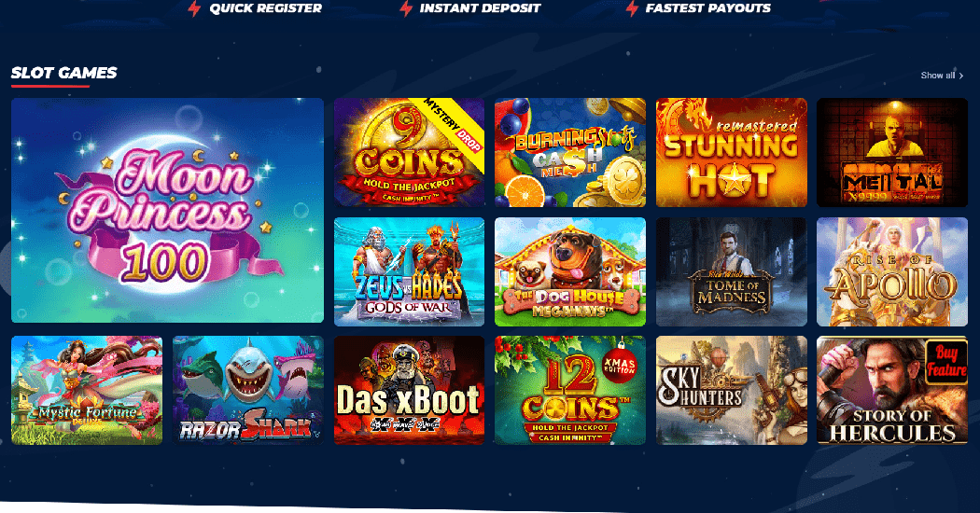The width and height of the screenshot is (980, 513).
Task: Select the Stunning Hot remastered game tile
Action: 731,152
